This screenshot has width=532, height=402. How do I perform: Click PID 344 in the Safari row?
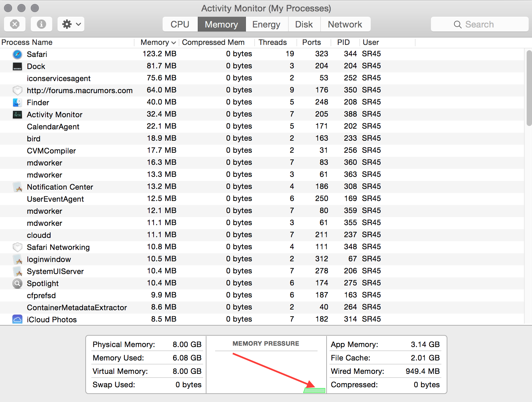[350, 54]
